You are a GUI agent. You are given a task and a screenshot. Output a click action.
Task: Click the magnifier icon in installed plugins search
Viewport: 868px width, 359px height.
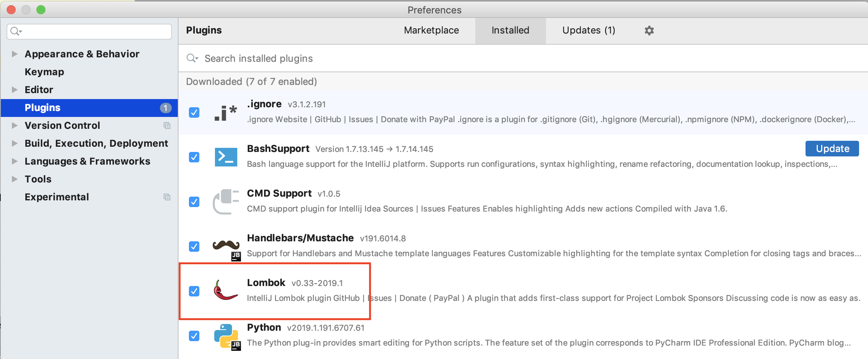(x=192, y=58)
